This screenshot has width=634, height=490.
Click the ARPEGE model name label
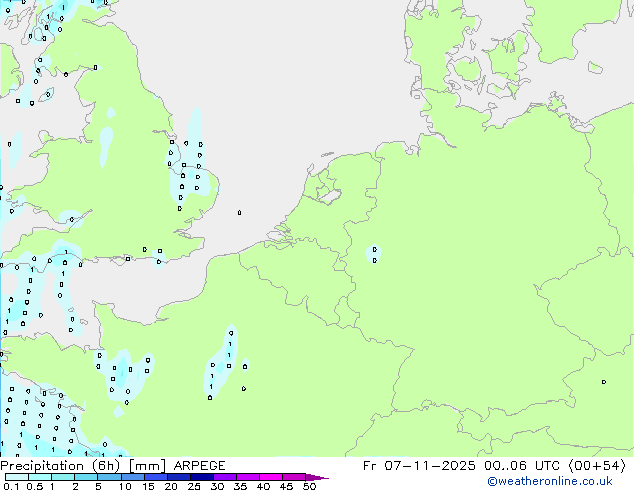coord(199,466)
